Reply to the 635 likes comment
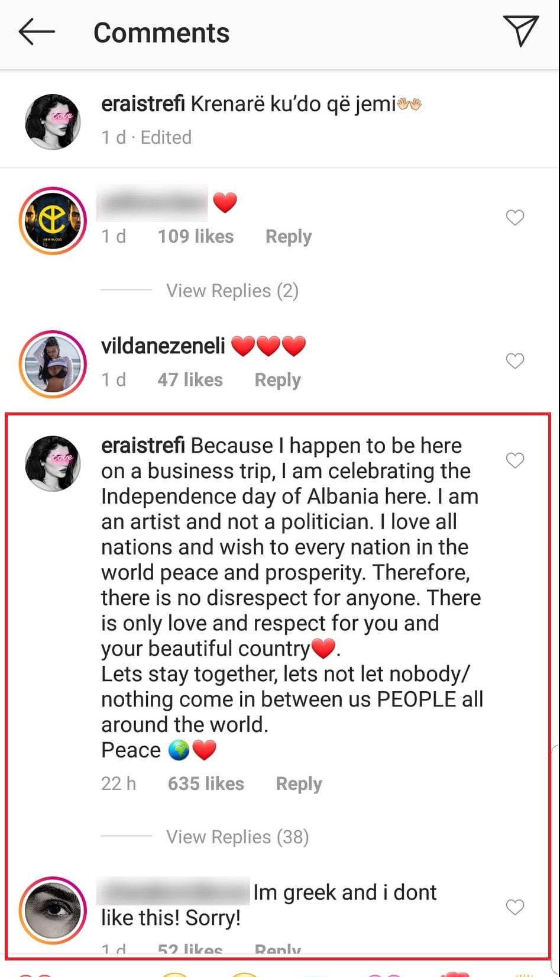The width and height of the screenshot is (560, 977). (x=299, y=783)
